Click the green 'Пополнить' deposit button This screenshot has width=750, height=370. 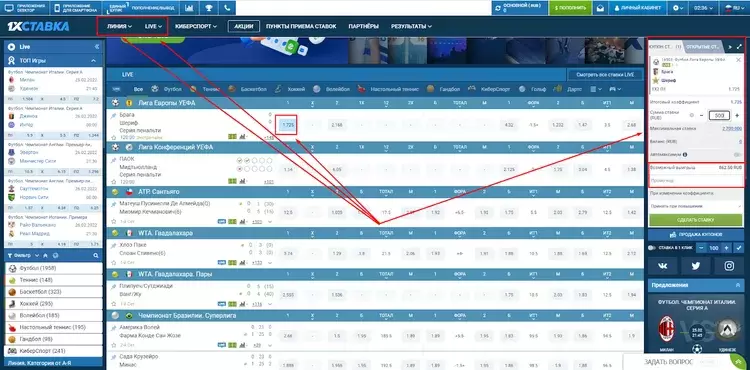(570, 8)
